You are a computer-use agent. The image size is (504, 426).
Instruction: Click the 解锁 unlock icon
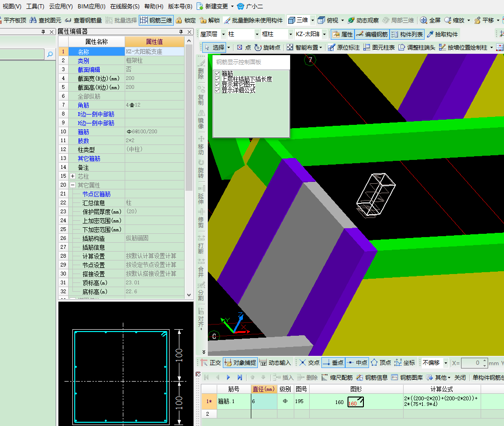click(203, 20)
